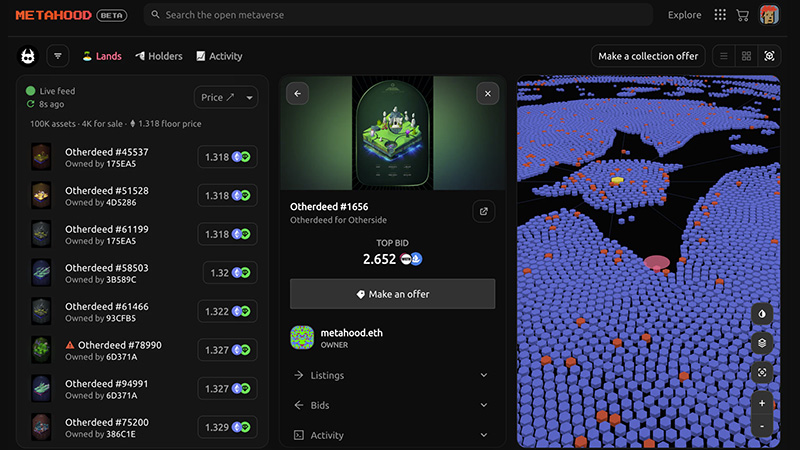
Task: Switch to the Activity tab
Action: coord(219,56)
